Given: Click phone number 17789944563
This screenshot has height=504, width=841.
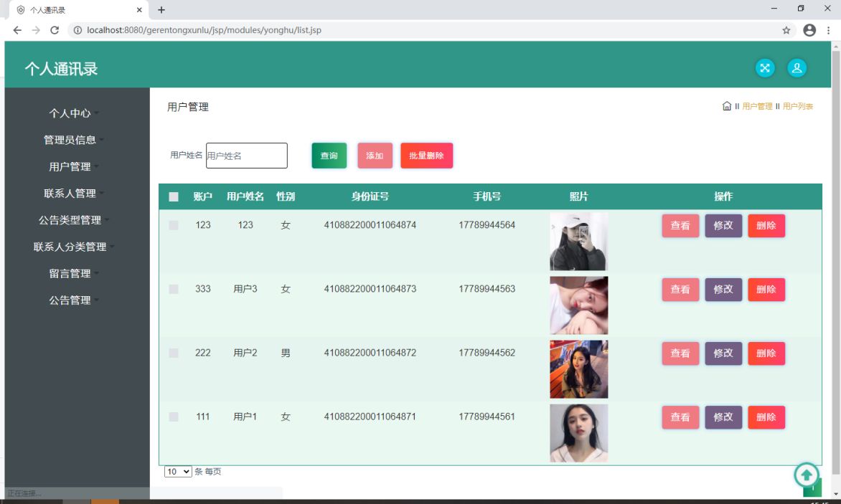Looking at the screenshot, I should click(487, 289).
